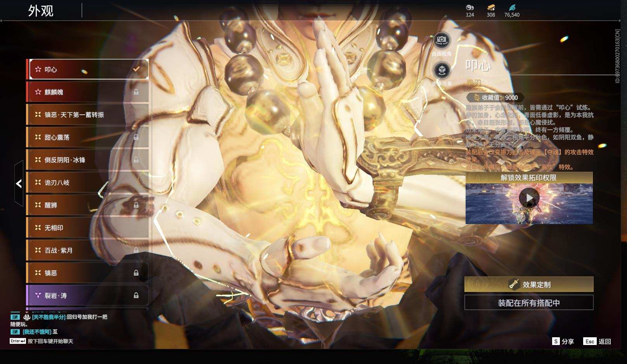This screenshot has width=627, height=364.
Task: Click player name 天不胜我半分 in chat
Action: tap(48, 317)
